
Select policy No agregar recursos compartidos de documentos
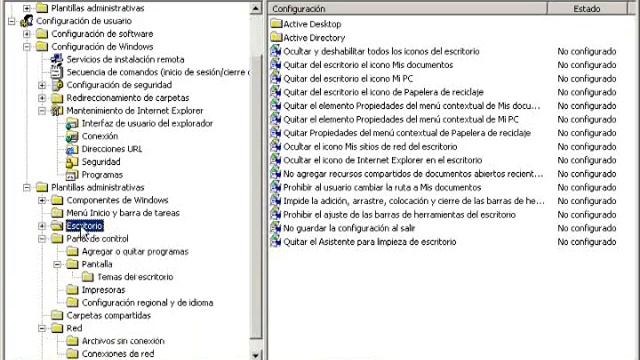point(413,173)
